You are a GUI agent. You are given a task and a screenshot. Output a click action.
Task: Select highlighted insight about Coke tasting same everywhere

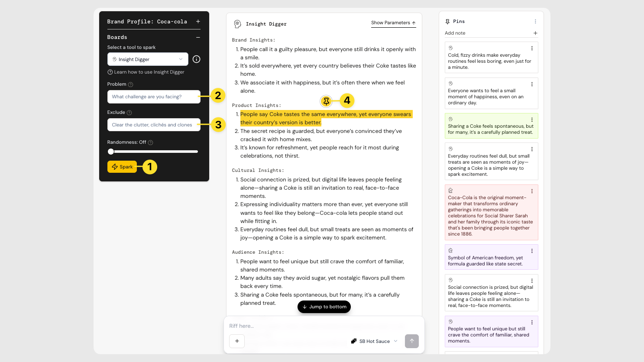click(326, 118)
